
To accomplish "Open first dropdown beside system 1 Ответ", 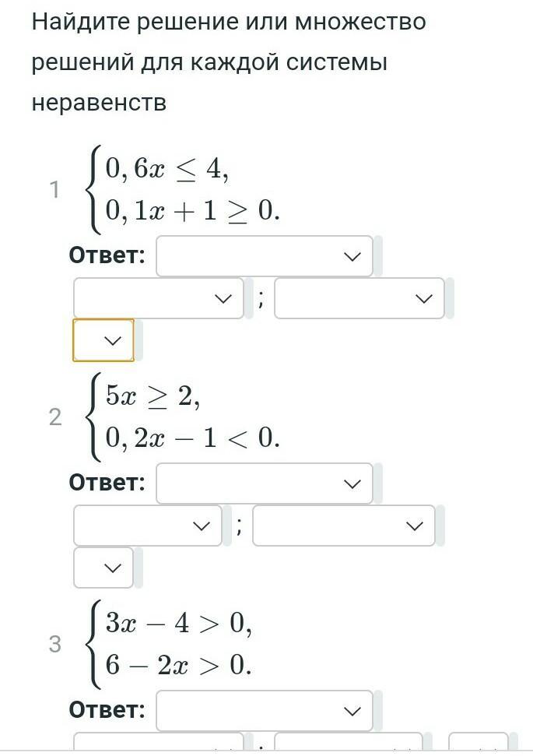I will [x=264, y=257].
